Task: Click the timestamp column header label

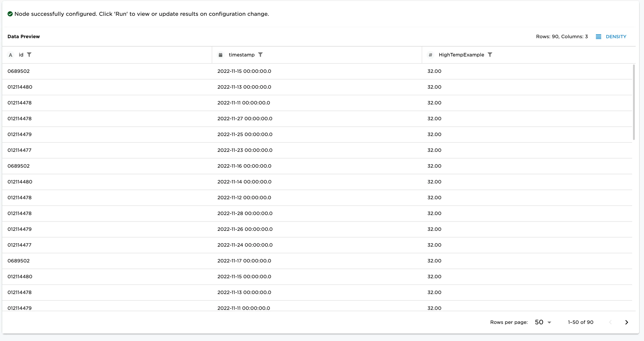Action: click(x=242, y=55)
